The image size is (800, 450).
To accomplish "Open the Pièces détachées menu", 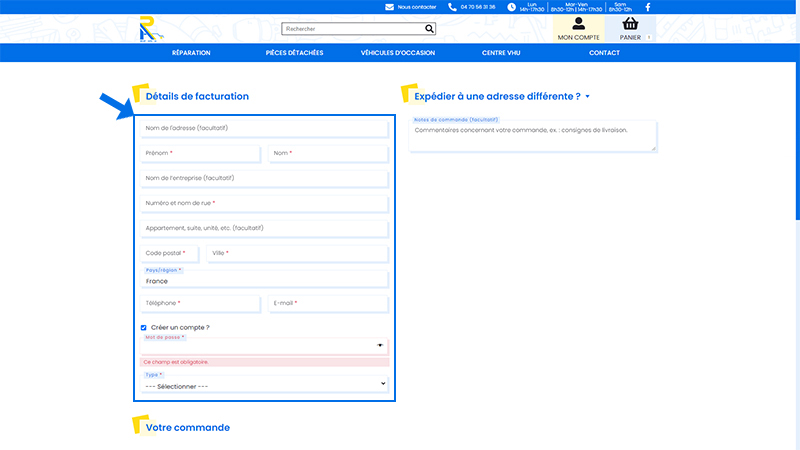I will pyautogui.click(x=294, y=53).
